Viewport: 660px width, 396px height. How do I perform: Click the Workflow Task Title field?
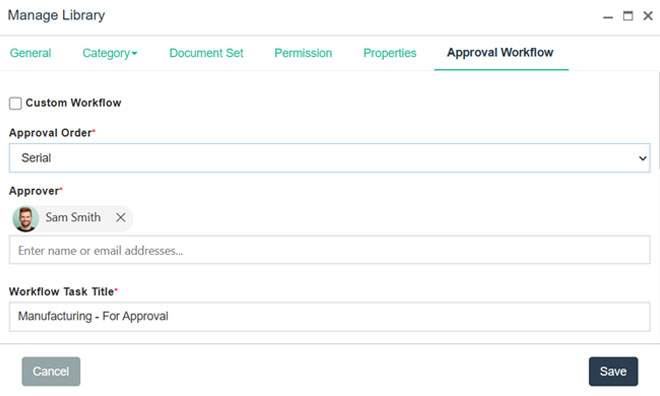(x=330, y=316)
